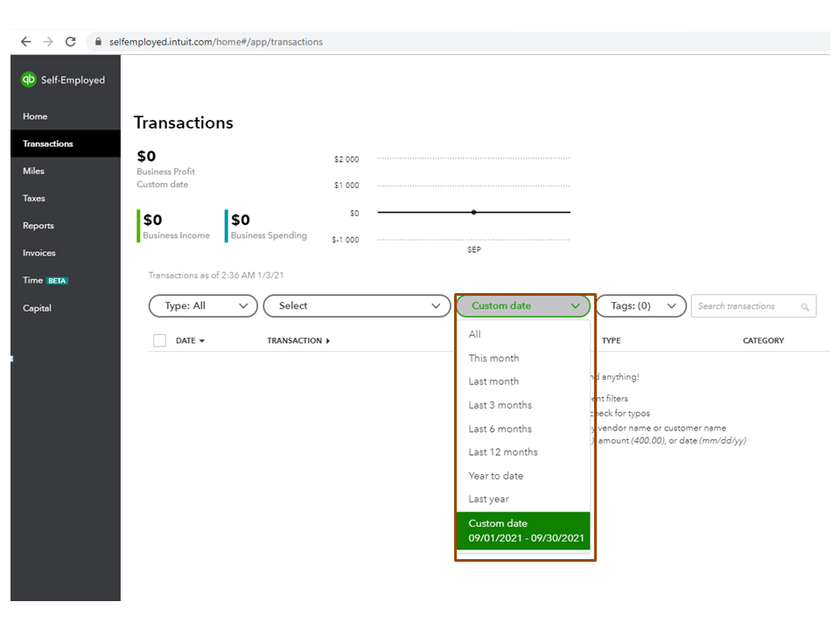Open Time in sidebar
840x630 pixels.
click(66, 280)
